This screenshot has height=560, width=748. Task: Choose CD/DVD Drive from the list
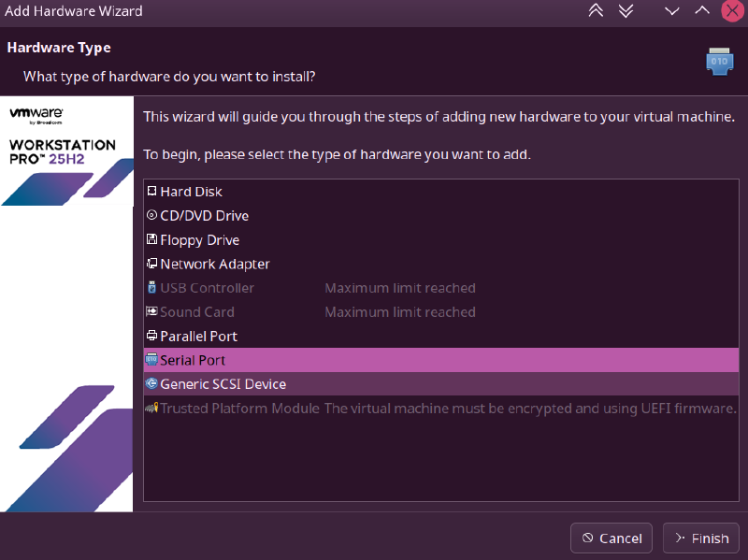204,216
